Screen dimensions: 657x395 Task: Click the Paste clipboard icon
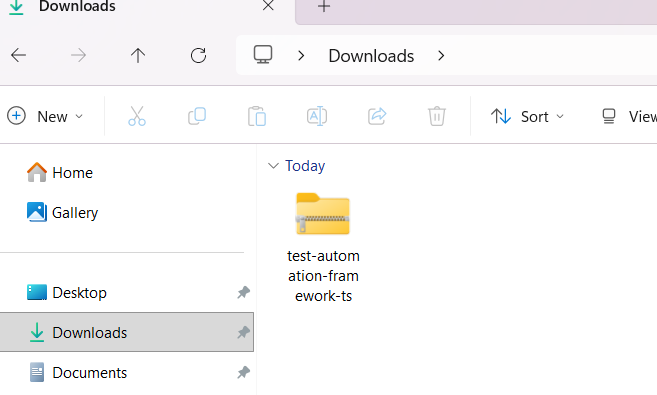257,116
